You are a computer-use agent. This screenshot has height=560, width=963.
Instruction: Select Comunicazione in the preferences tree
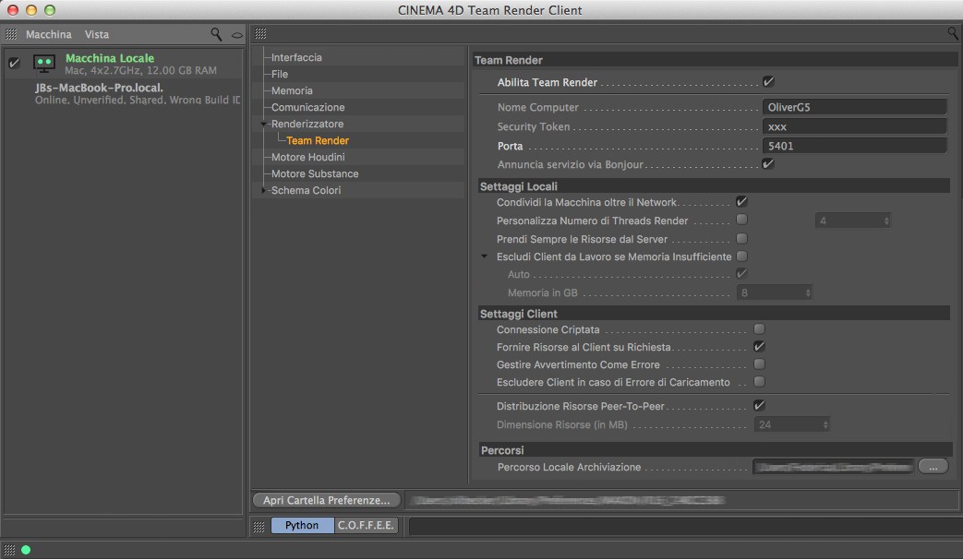(x=307, y=107)
